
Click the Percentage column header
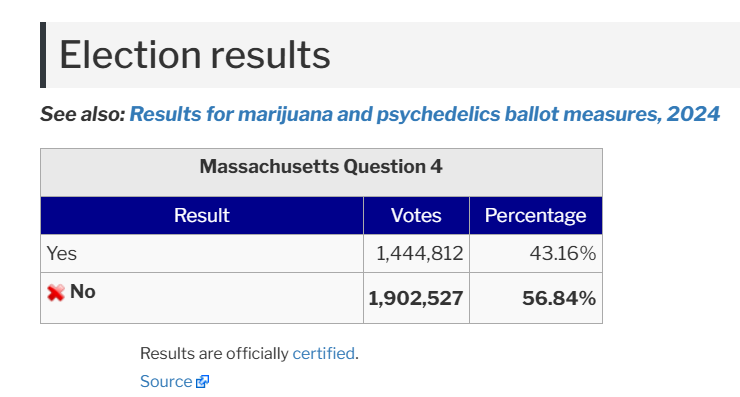536,216
